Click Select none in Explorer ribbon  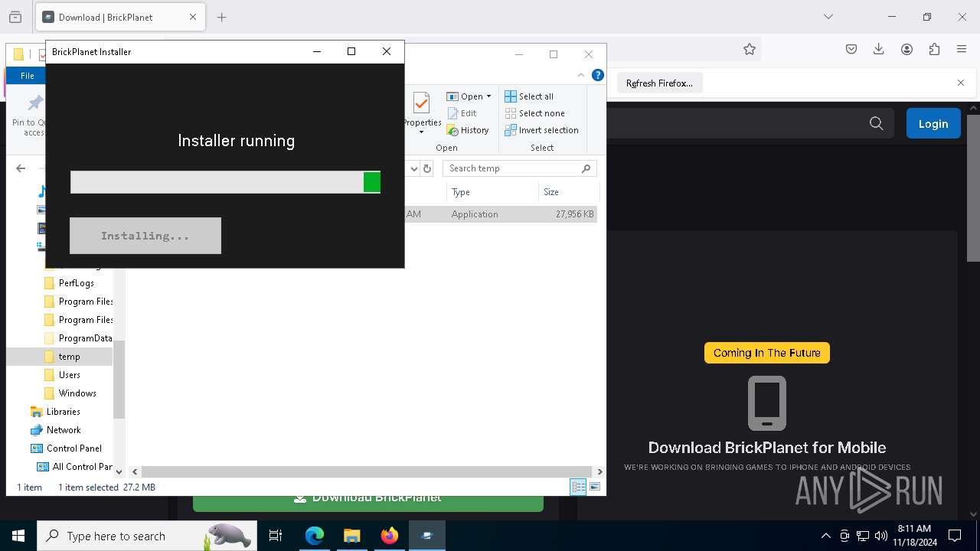click(534, 113)
